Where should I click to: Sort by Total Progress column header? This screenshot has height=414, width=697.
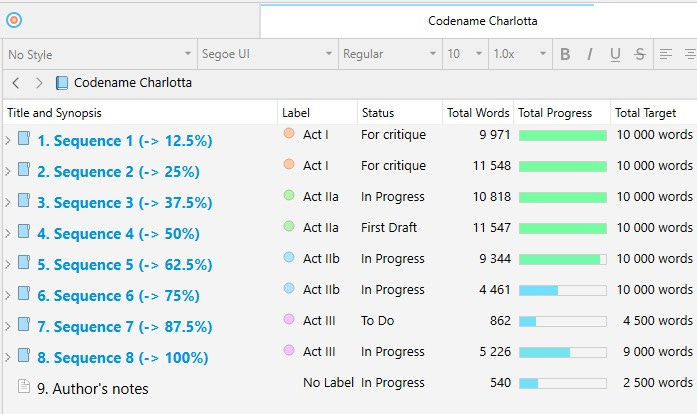562,113
